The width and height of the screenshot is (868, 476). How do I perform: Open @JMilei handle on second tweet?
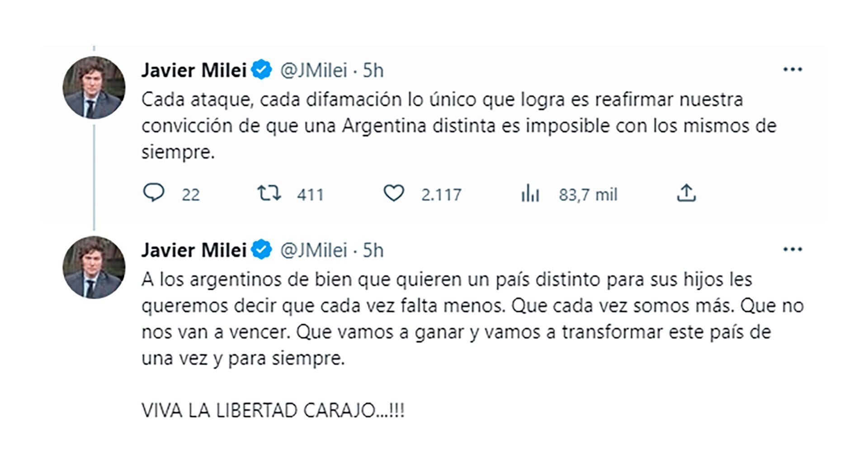click(314, 250)
